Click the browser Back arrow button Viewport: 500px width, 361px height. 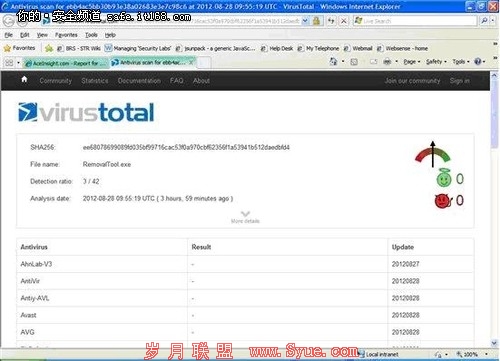pyautogui.click(x=8, y=21)
